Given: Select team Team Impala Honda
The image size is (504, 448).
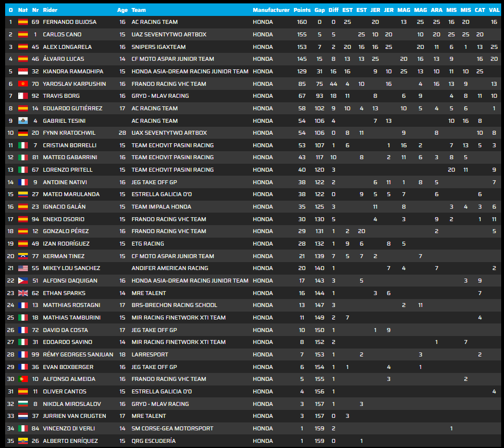Looking at the screenshot, I should (161, 207).
